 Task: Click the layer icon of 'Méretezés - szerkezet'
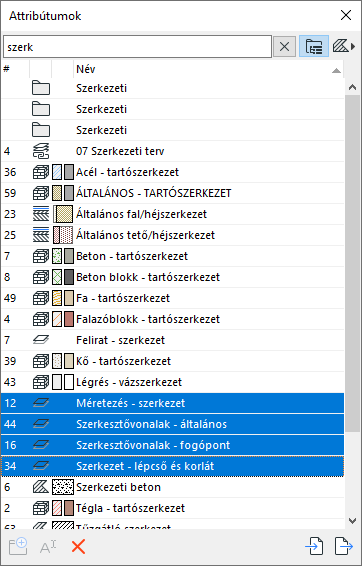pos(40,403)
